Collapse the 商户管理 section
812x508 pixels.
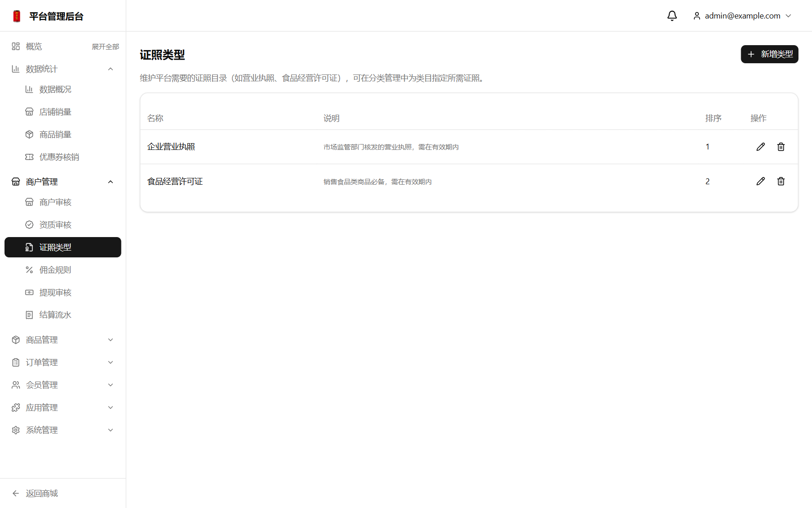point(63,182)
